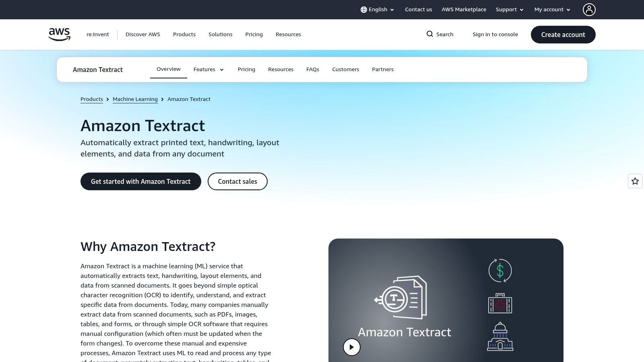644x362 pixels.
Task: Open the user profile avatar icon
Action: coord(589,10)
